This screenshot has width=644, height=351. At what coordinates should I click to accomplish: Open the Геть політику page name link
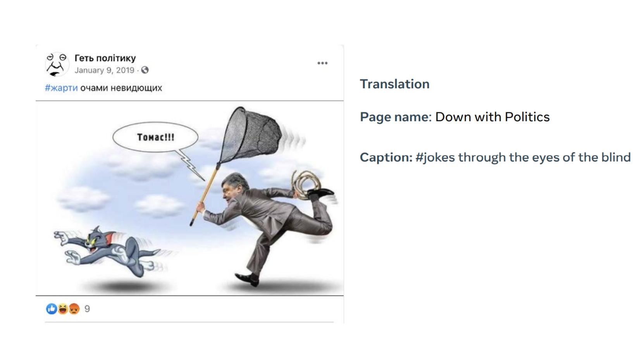coord(105,58)
